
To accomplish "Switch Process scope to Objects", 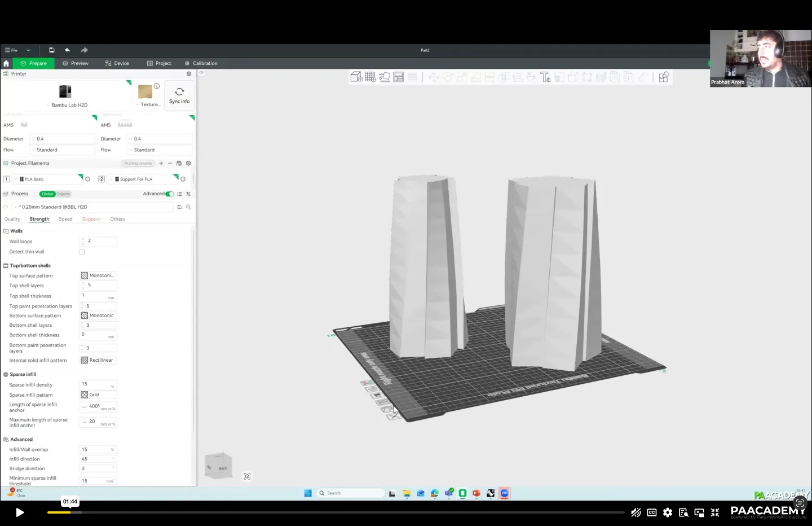I will [64, 194].
